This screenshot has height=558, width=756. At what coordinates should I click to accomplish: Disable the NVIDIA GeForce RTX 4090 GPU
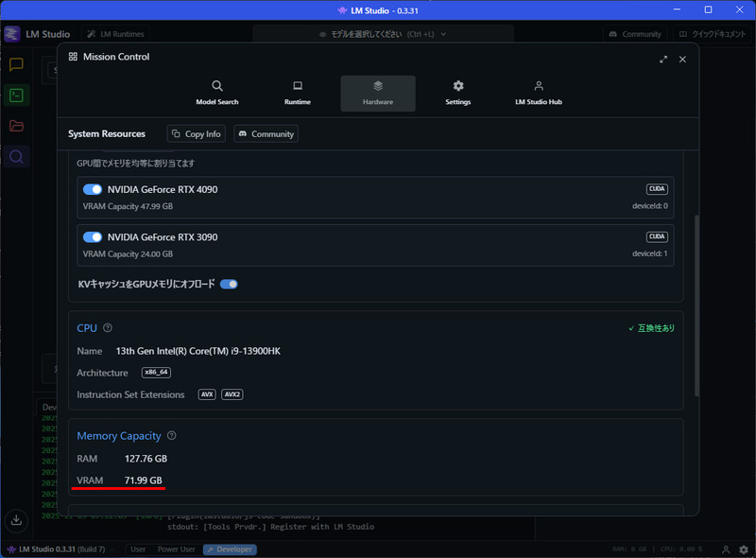tap(93, 189)
